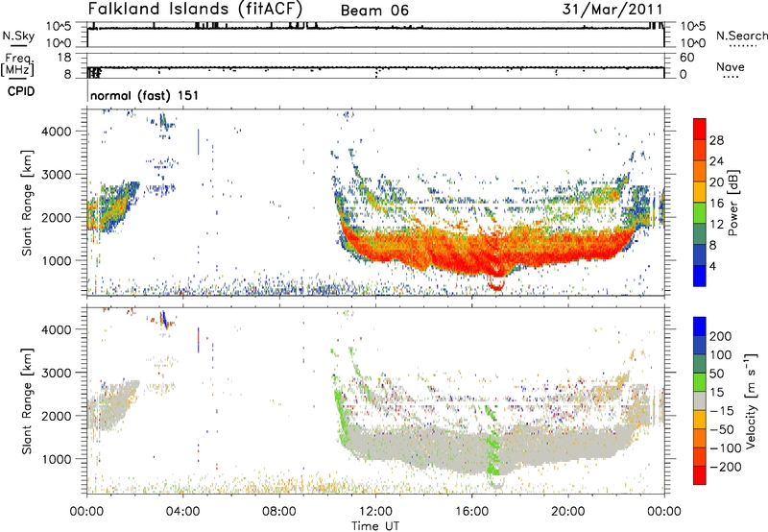Click the '3000' tick in the power panel
This screenshot has height=532, width=768.
[57, 175]
